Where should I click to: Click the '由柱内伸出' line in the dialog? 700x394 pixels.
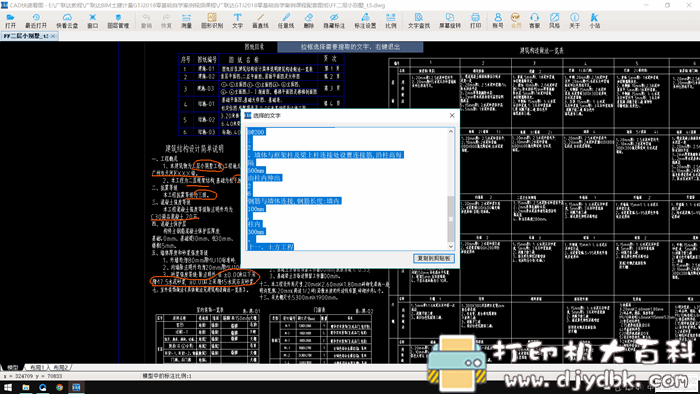[265, 178]
